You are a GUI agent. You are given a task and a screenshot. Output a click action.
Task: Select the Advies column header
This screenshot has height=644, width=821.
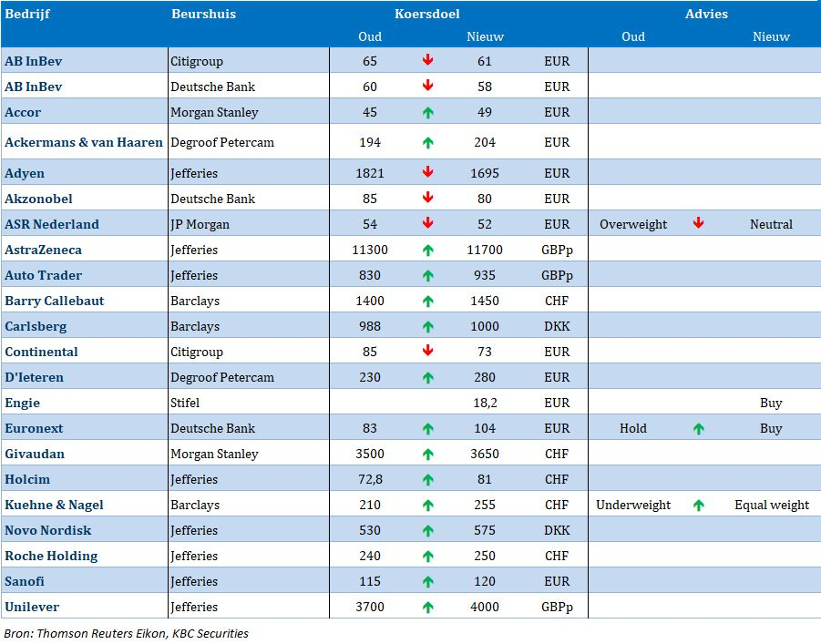coord(706,14)
